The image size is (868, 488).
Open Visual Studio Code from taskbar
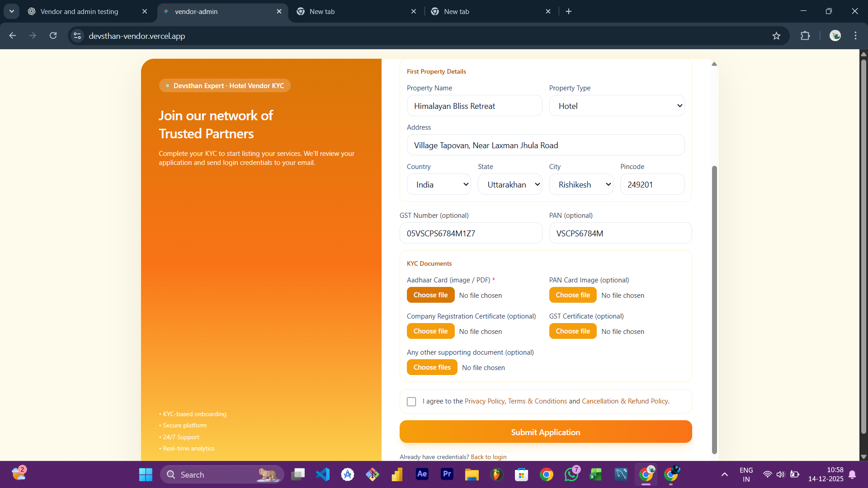[323, 474]
